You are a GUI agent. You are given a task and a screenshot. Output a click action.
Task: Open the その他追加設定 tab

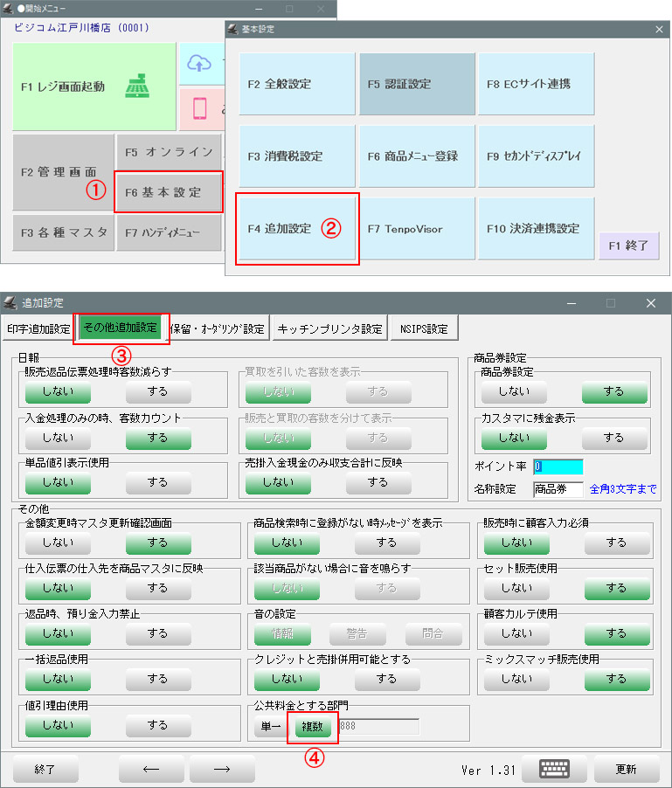pyautogui.click(x=120, y=328)
